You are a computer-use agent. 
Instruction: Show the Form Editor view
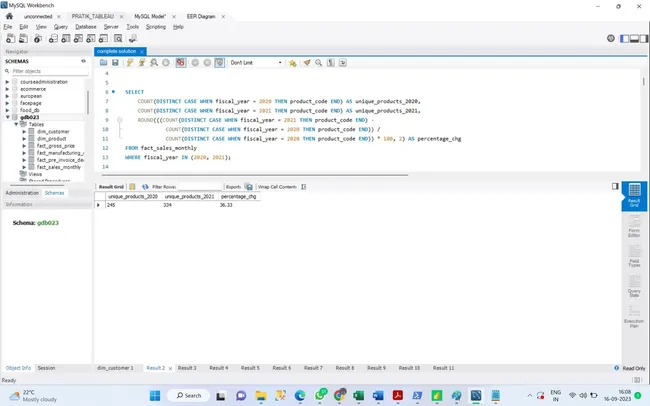634,226
